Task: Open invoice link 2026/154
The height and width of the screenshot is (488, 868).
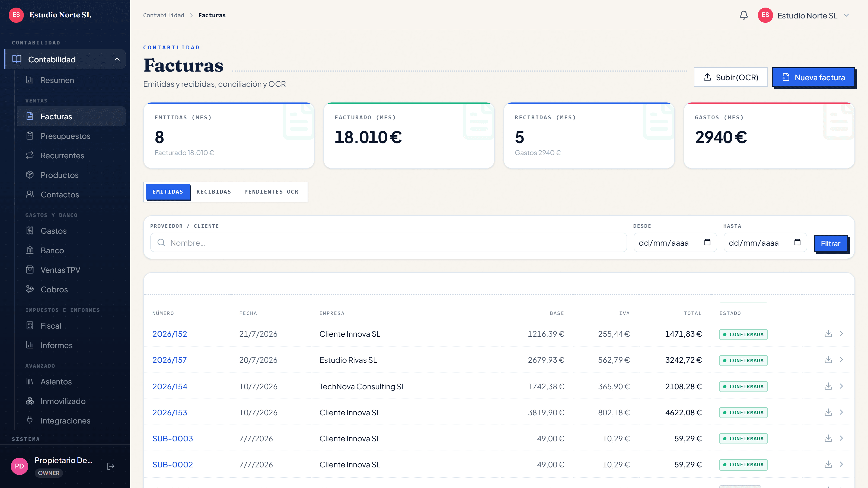Action: click(170, 387)
